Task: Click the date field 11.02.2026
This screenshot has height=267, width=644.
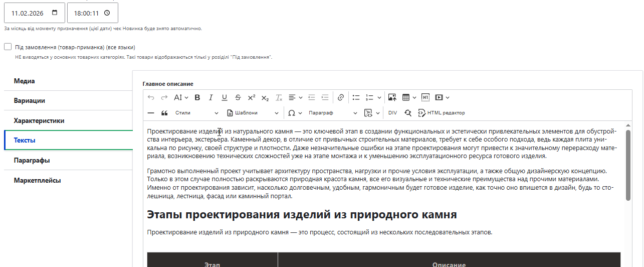Action: click(35, 13)
